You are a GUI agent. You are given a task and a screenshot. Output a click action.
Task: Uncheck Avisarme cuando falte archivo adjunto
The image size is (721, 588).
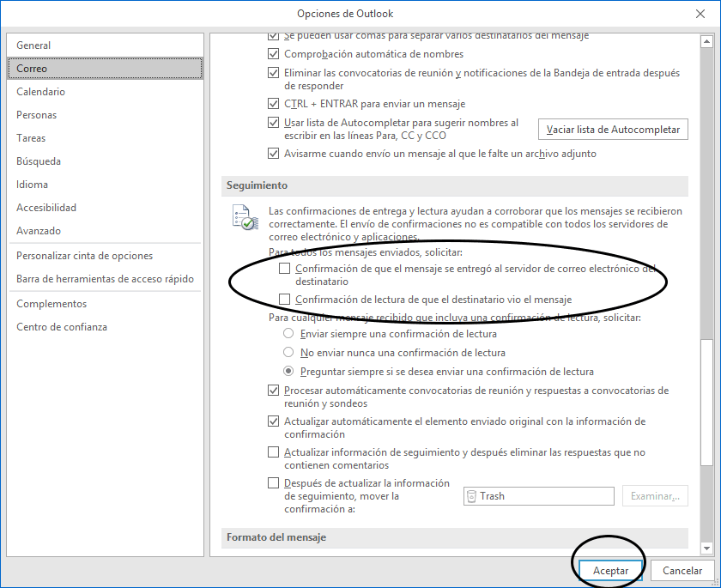(273, 154)
